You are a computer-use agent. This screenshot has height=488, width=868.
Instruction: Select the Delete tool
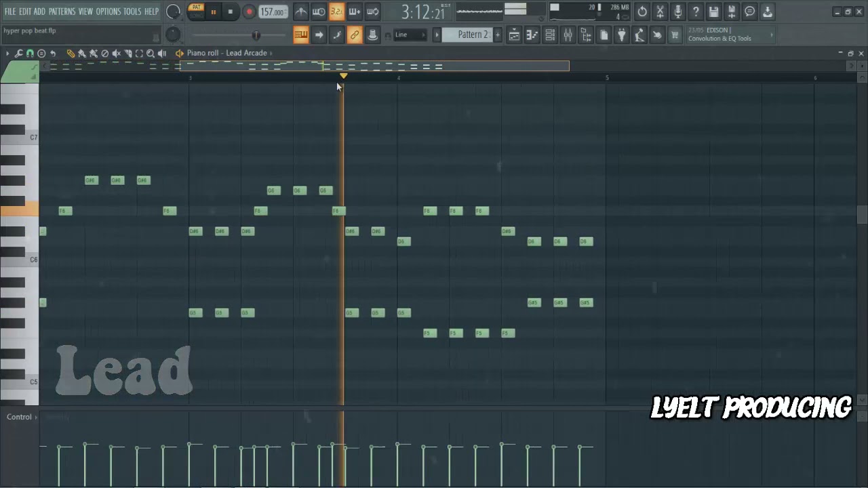tap(105, 53)
